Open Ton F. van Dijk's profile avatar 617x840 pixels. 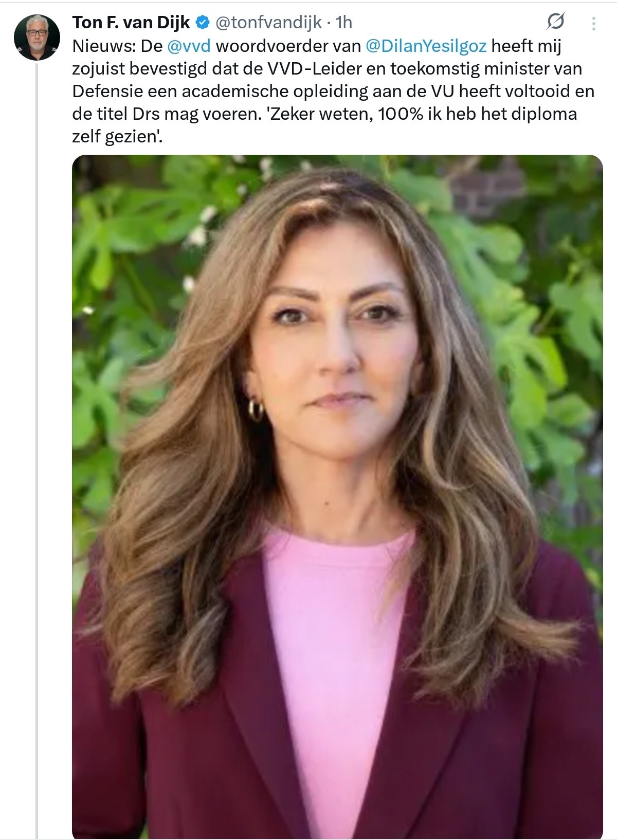(x=37, y=38)
